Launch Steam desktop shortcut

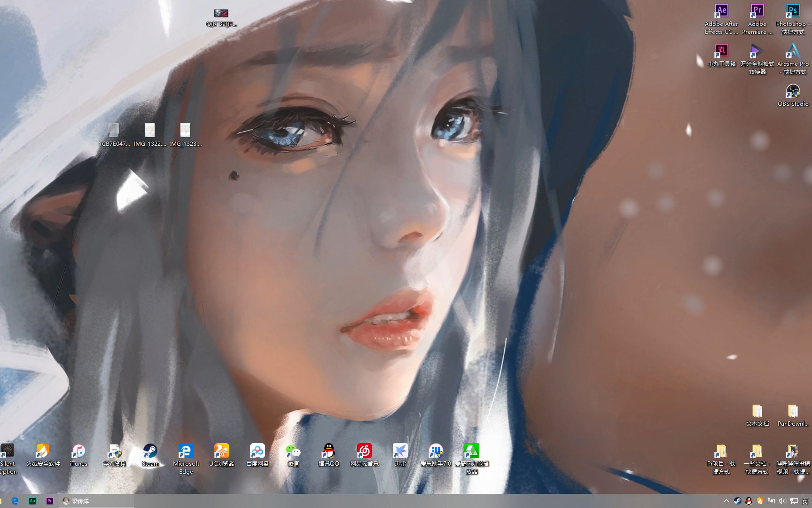pos(150,455)
